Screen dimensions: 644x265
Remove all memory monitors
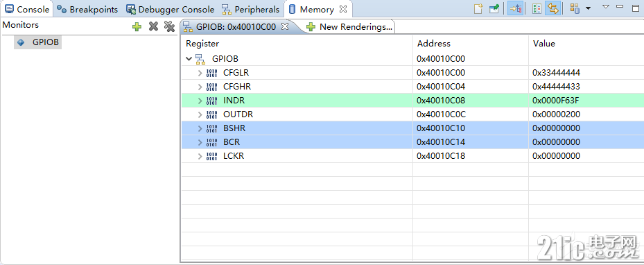click(x=169, y=26)
